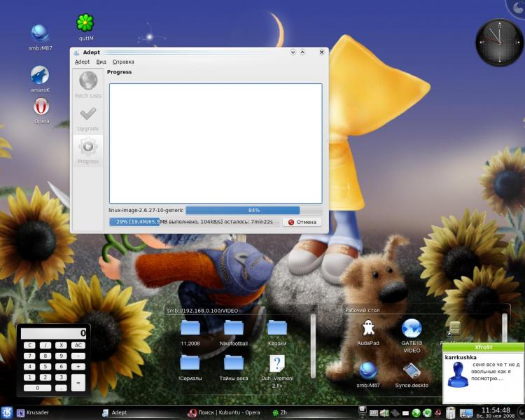
Task: Click the large calculator equals button
Action: coord(78,382)
